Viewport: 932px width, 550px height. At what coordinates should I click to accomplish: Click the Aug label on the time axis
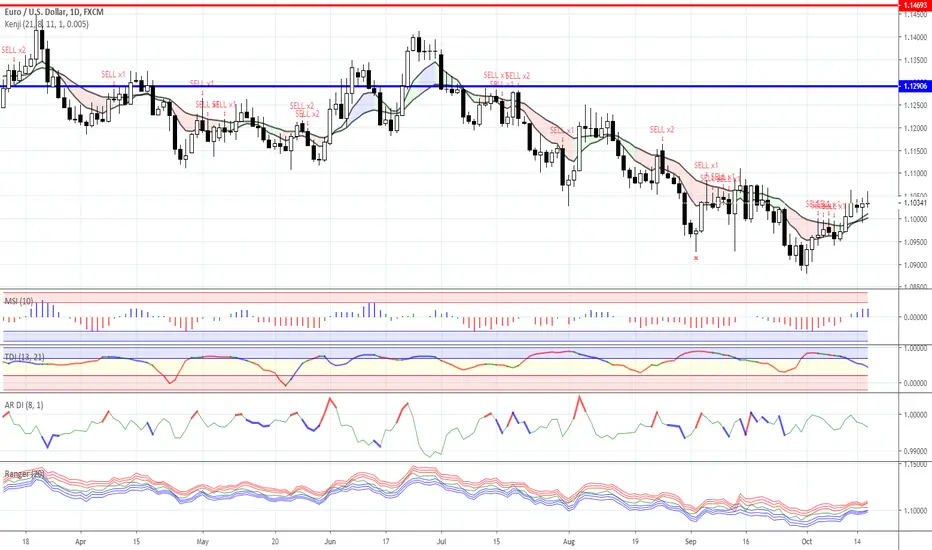pyautogui.click(x=569, y=542)
